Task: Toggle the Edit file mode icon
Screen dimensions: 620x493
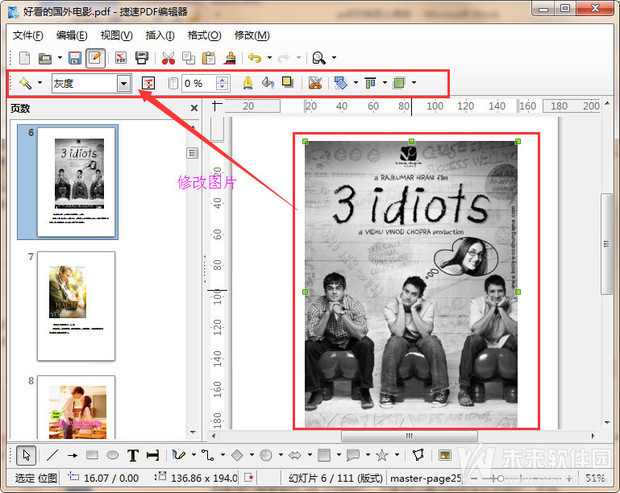Action: (x=95, y=58)
